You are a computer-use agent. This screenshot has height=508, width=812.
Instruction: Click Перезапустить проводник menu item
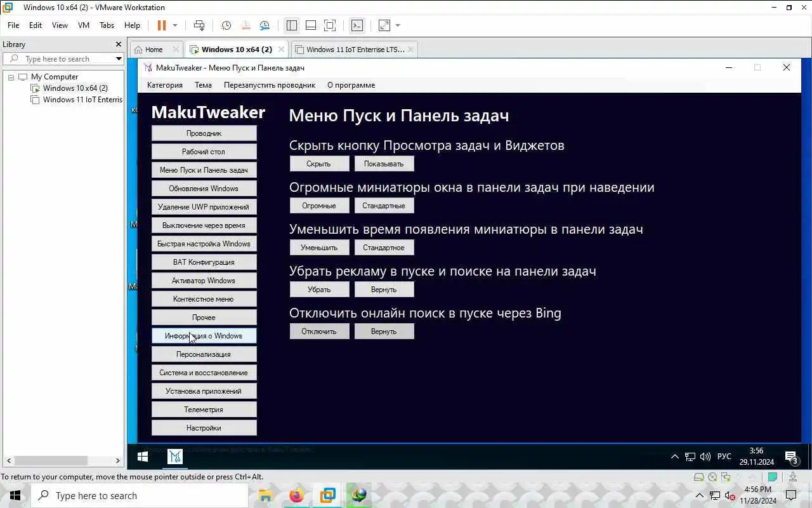pos(270,85)
